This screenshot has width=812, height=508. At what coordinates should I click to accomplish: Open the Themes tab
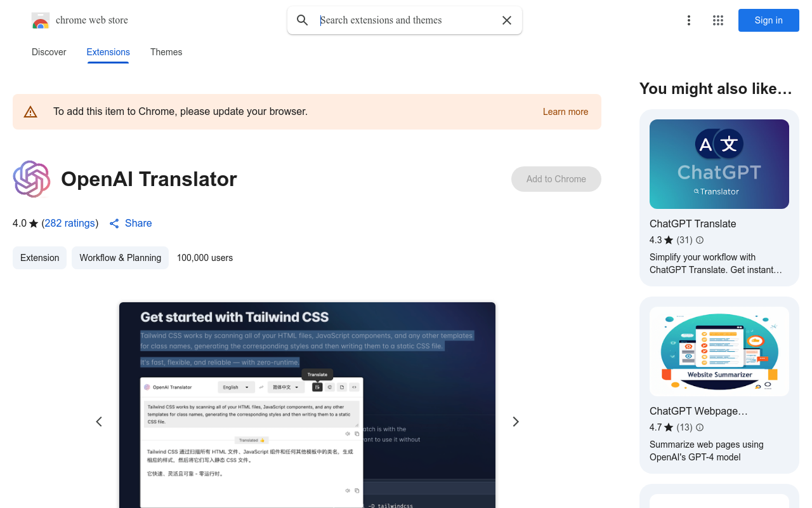(166, 52)
